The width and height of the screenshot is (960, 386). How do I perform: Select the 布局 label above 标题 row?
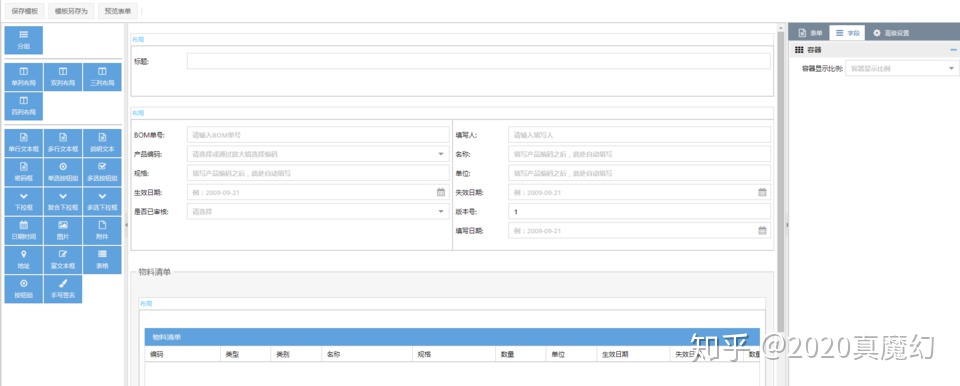click(138, 40)
